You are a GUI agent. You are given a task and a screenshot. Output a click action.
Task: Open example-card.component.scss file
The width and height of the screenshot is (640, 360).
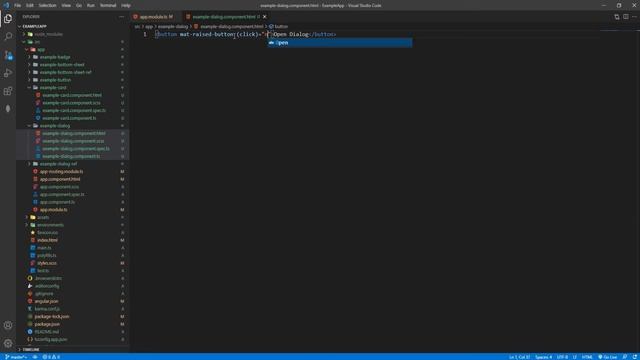point(71,103)
